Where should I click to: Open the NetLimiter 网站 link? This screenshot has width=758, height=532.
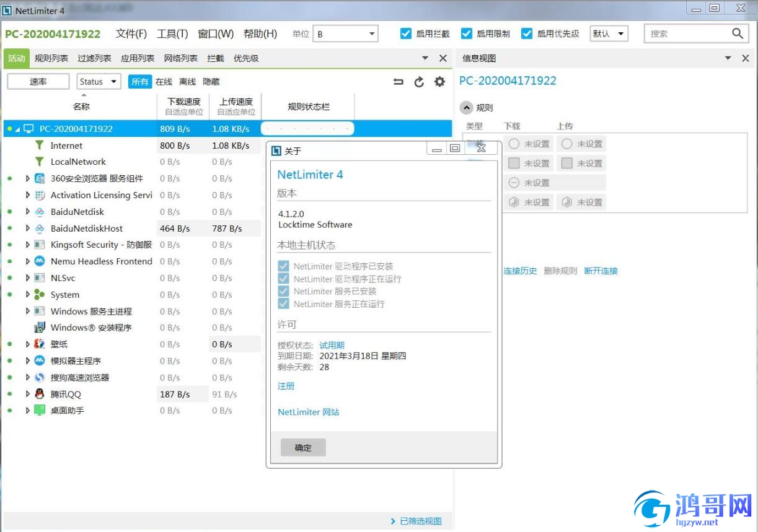pos(309,412)
